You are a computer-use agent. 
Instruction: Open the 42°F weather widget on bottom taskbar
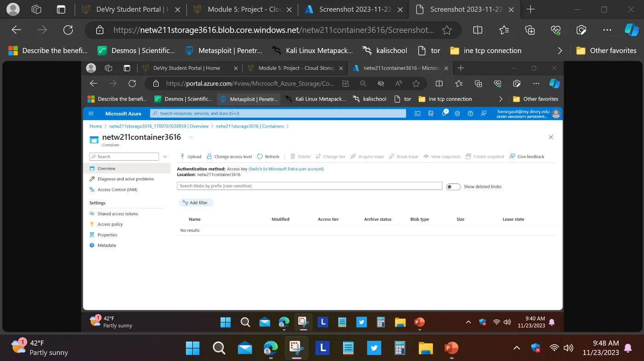pyautogui.click(x=40, y=348)
